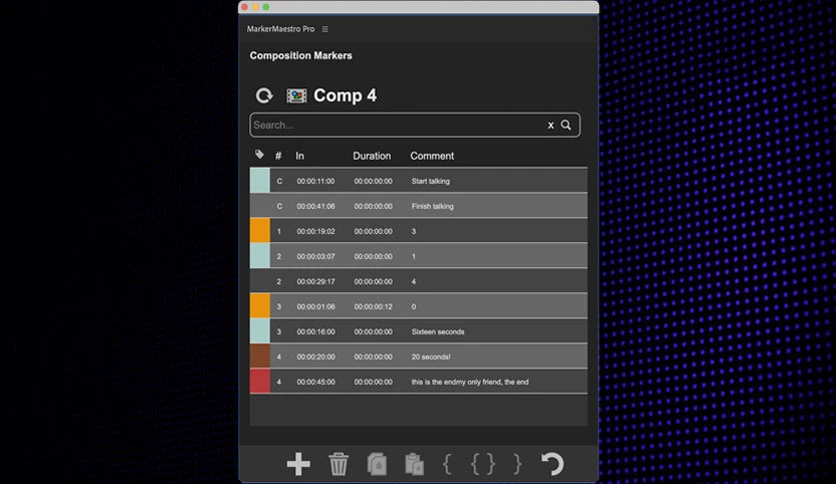Screen dimensions: 836x484
Task: Click the single opening brace icon
Action: point(447,464)
